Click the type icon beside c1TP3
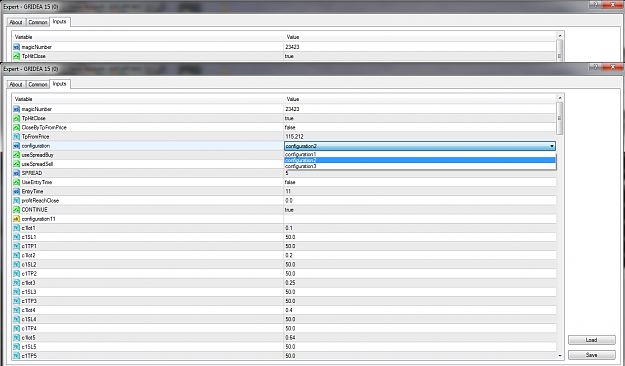This screenshot has height=366, width=625. point(16,301)
